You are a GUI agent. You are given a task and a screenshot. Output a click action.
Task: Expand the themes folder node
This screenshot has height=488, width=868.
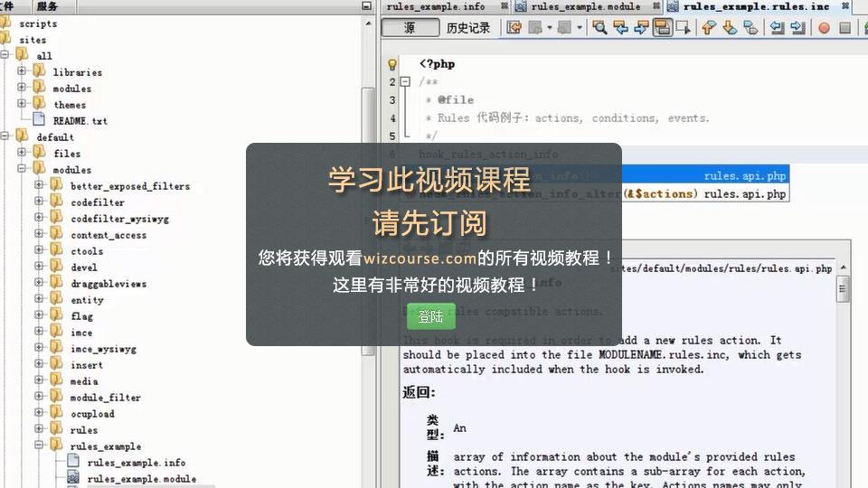[x=22, y=103]
